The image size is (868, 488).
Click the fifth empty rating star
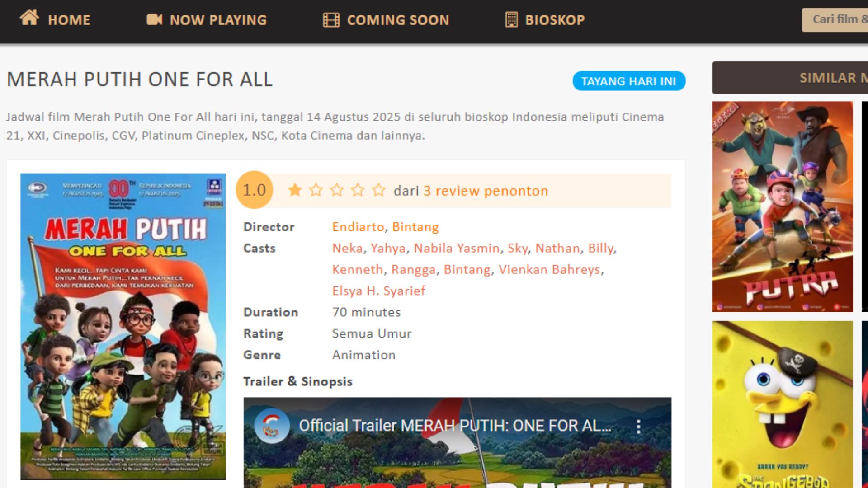point(378,190)
